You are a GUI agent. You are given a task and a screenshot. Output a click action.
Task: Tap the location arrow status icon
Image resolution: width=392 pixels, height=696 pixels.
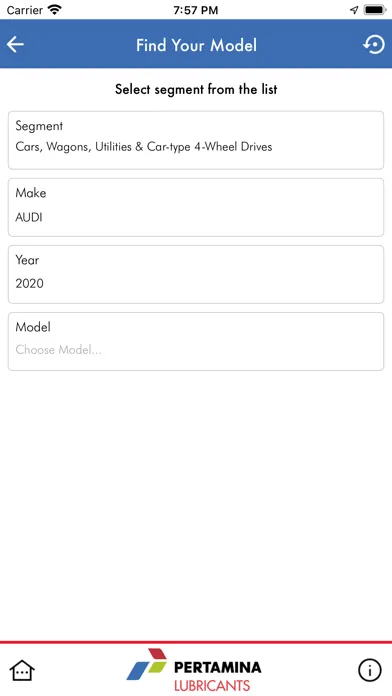point(354,10)
